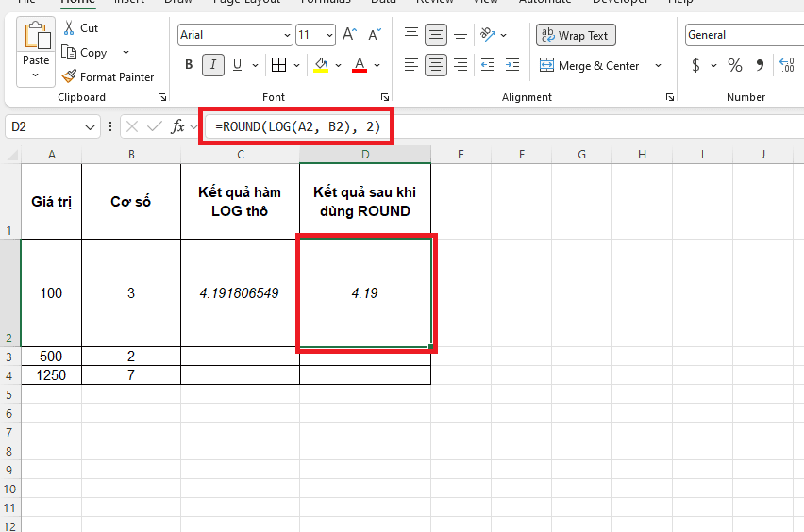Expand the Font Color dropdown arrow
Viewport: 804px width, 532px height.
point(377,65)
